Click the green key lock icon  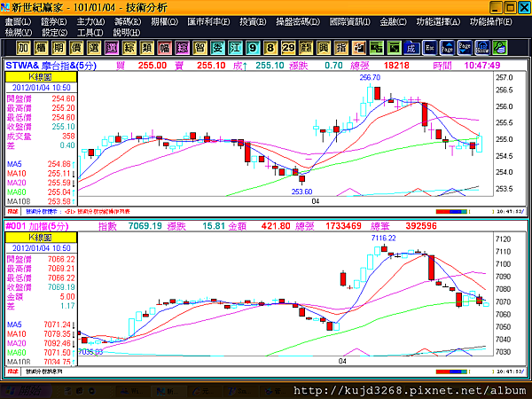coord(500,48)
